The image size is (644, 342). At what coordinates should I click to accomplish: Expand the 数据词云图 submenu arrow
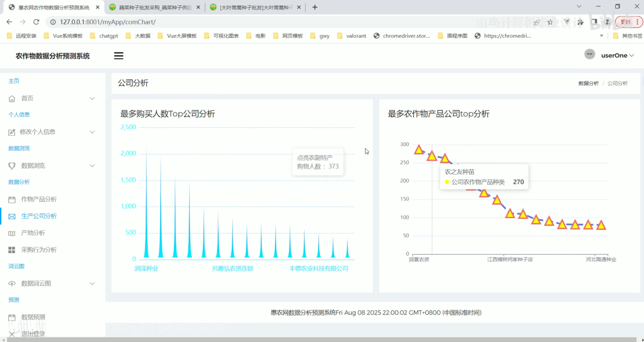[92, 283]
